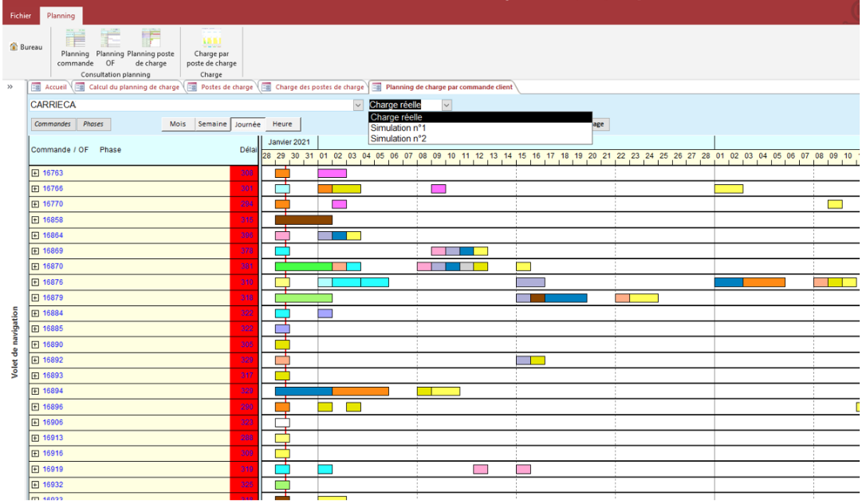Select the orange bar on row 16763

pos(281,172)
